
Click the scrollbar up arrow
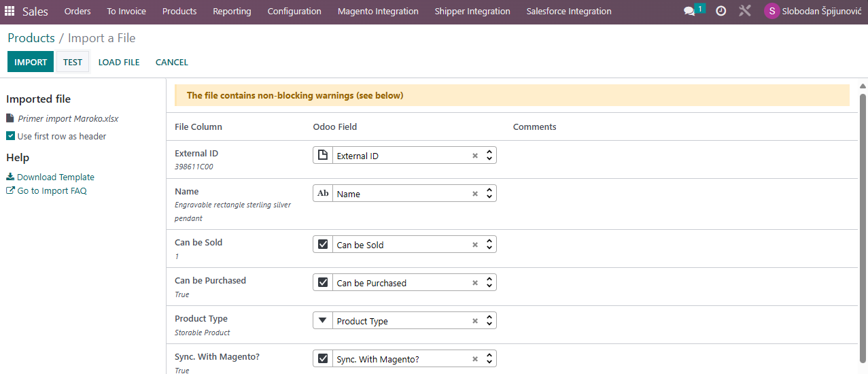[x=863, y=86]
